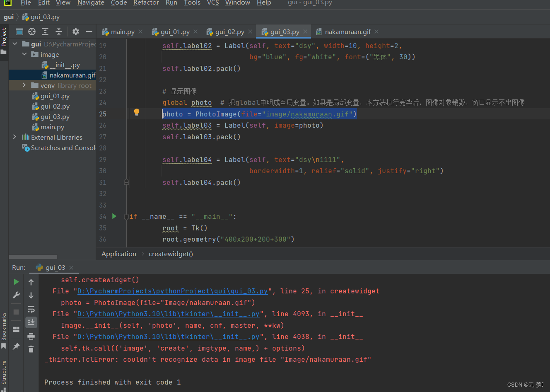Clear console with trash icon

(x=31, y=349)
